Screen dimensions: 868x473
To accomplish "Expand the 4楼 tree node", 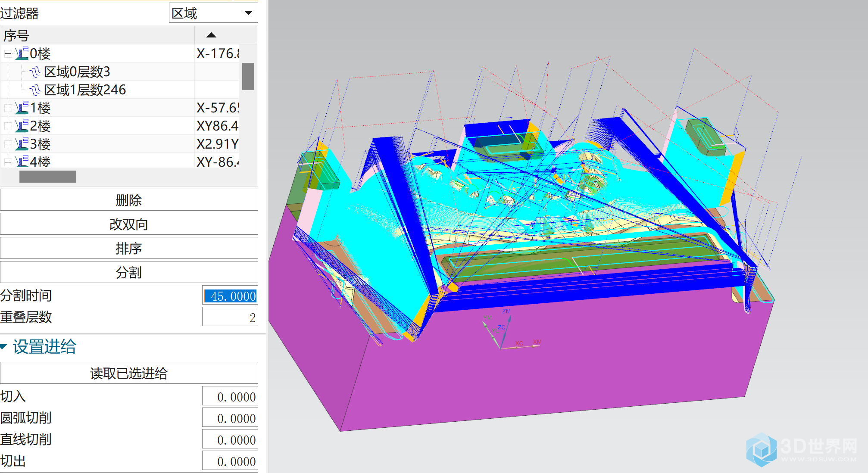I will pos(8,162).
